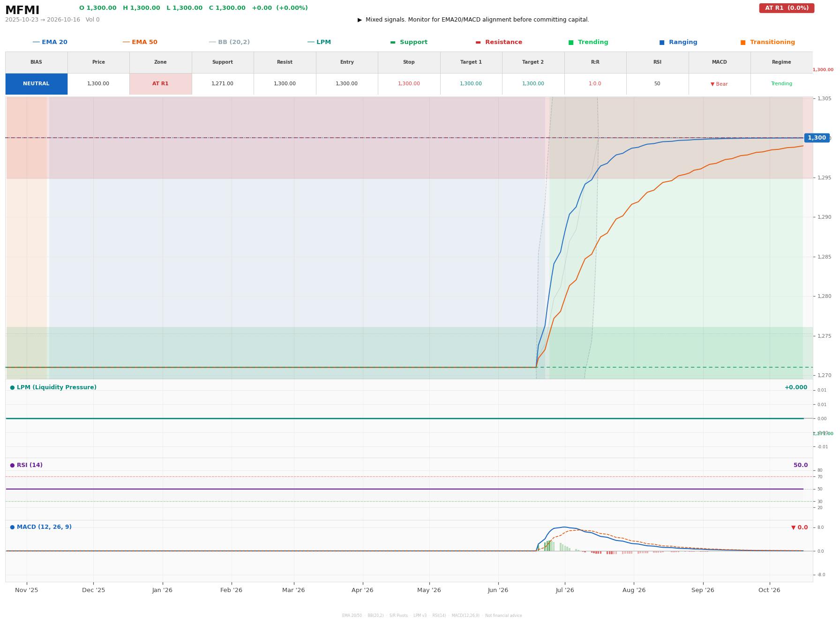Click the Bear MACD cell

[719, 84]
